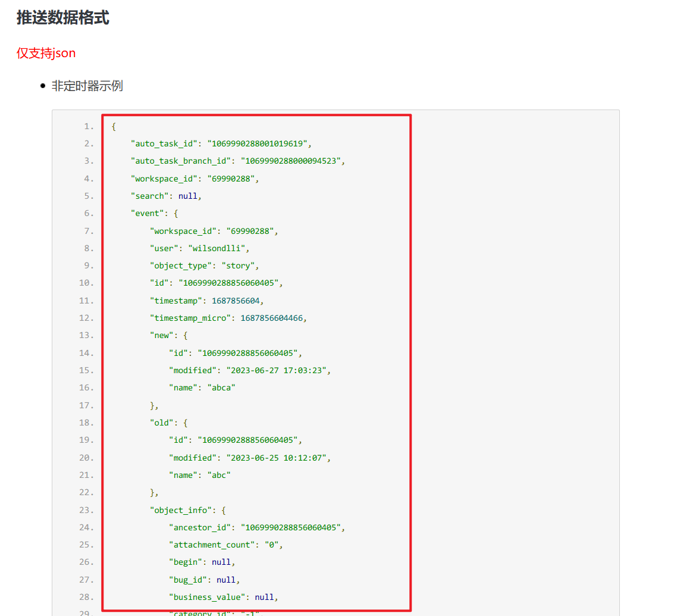Select the object_info key on line 23

[x=181, y=510]
